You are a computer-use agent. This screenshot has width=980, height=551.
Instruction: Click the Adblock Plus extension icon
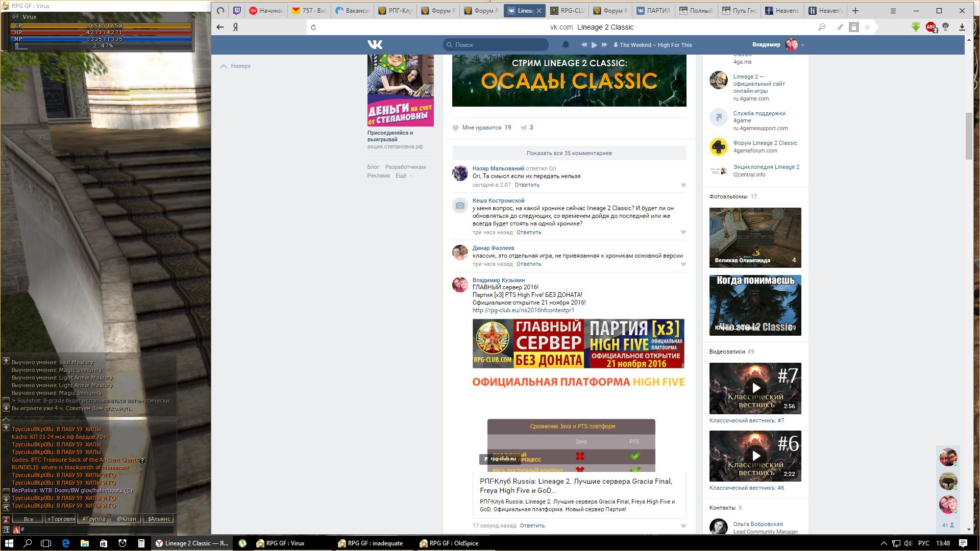(x=931, y=27)
